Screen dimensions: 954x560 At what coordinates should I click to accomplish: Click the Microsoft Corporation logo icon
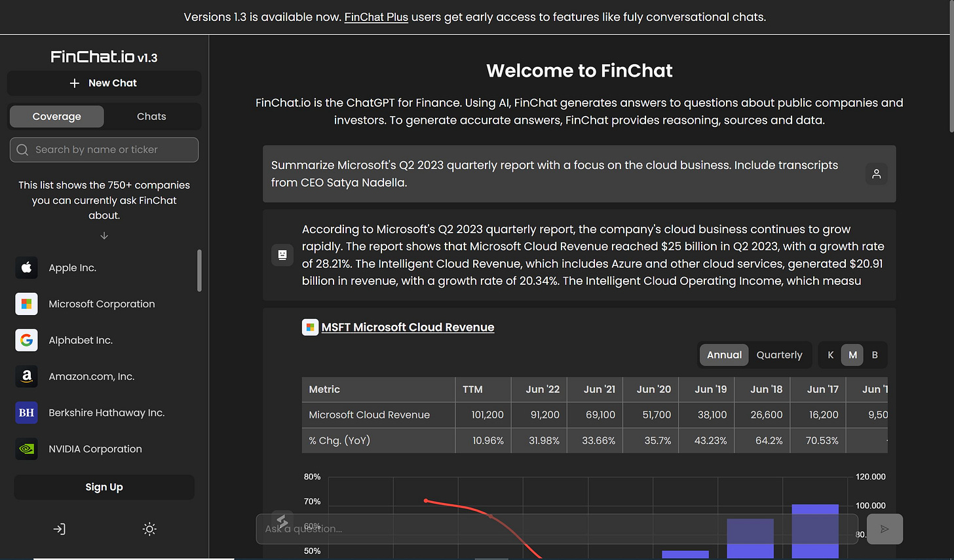click(x=27, y=304)
